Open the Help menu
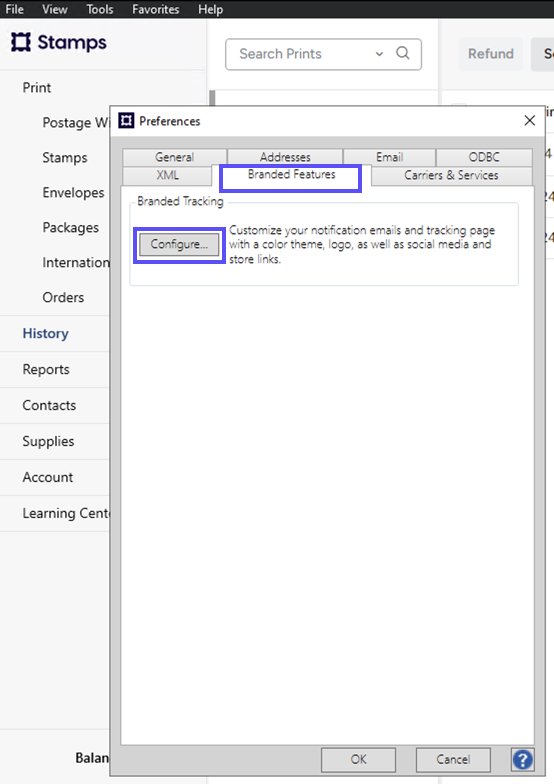The image size is (554, 784). 210,9
